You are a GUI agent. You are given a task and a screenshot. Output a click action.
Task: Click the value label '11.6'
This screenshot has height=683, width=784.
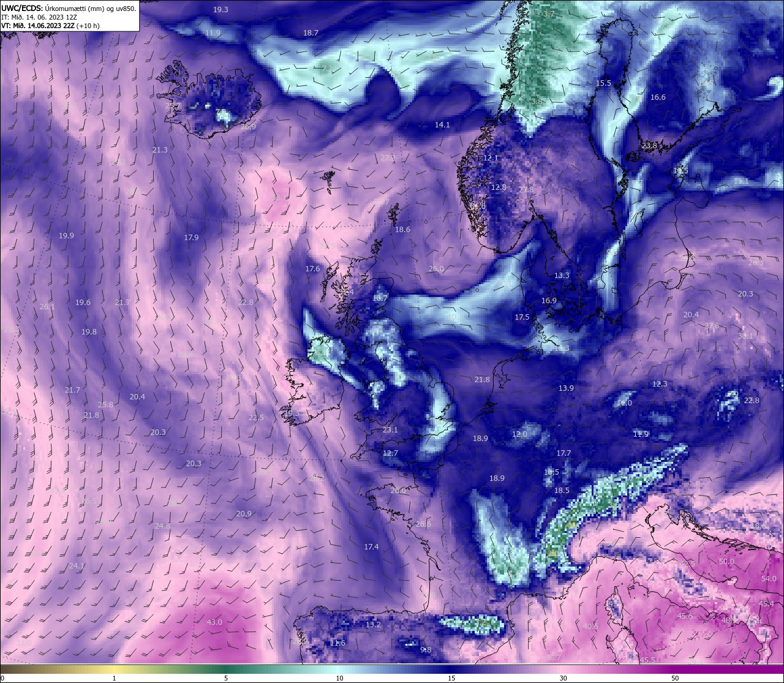337,643
